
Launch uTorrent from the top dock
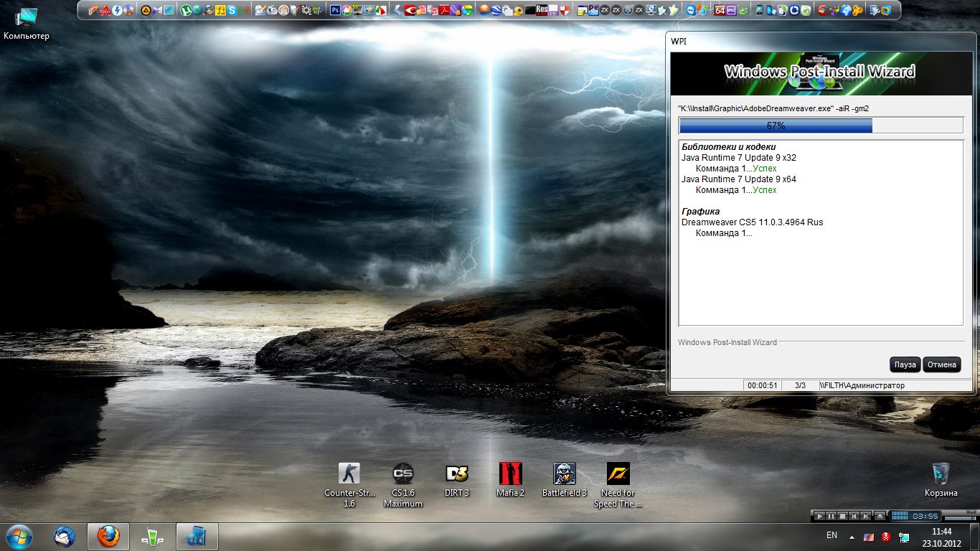(x=186, y=10)
